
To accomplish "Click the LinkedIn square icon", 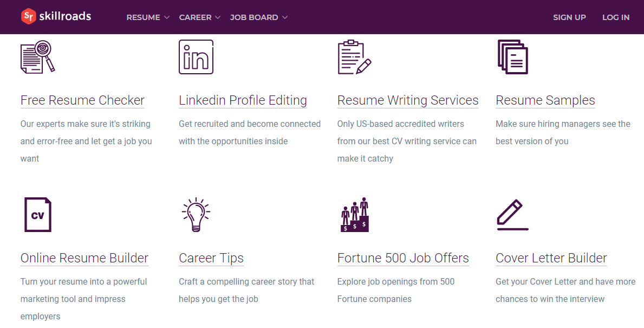I will pyautogui.click(x=196, y=57).
